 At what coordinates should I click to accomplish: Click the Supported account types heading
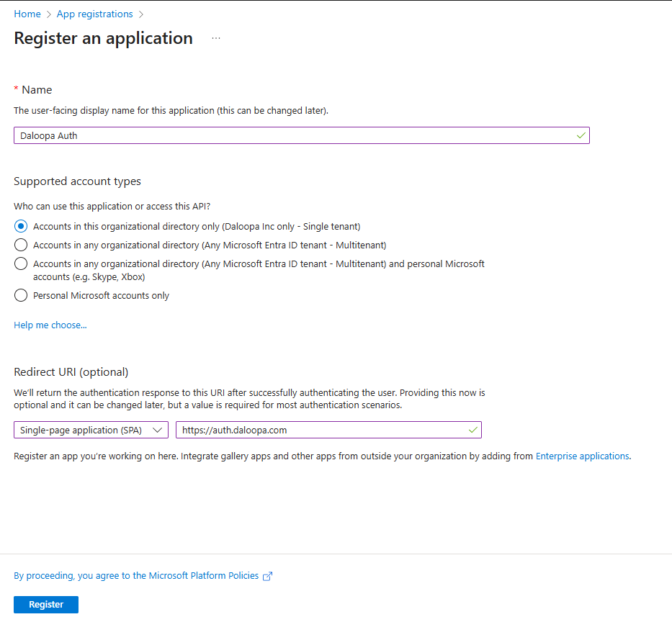click(x=77, y=181)
